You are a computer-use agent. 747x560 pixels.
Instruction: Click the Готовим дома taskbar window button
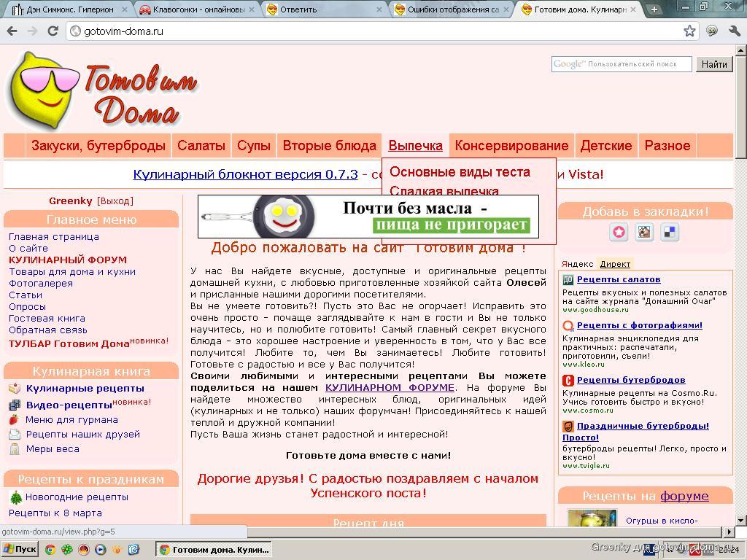click(214, 550)
